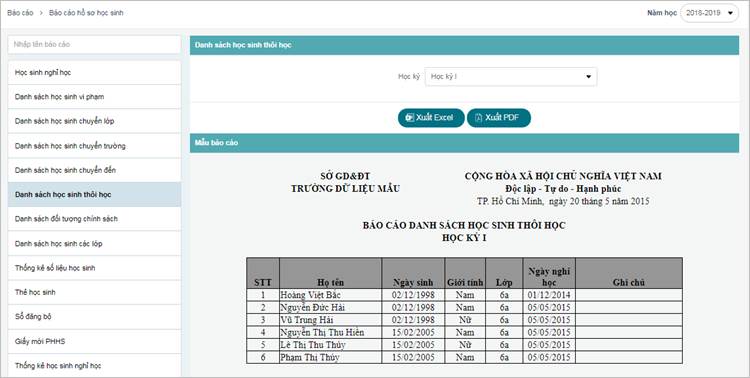Click the Học kỳ dropdown arrow
750x378 pixels.
[x=588, y=77]
